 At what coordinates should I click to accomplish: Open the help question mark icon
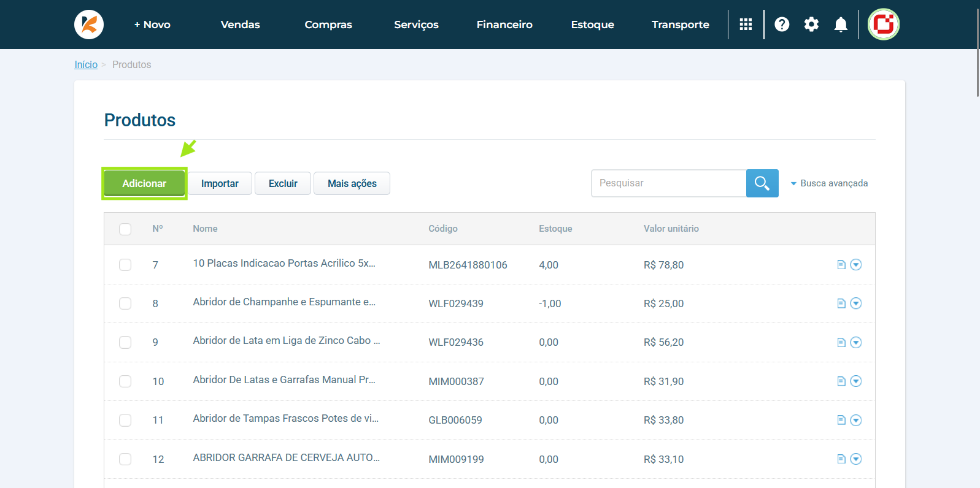782,25
